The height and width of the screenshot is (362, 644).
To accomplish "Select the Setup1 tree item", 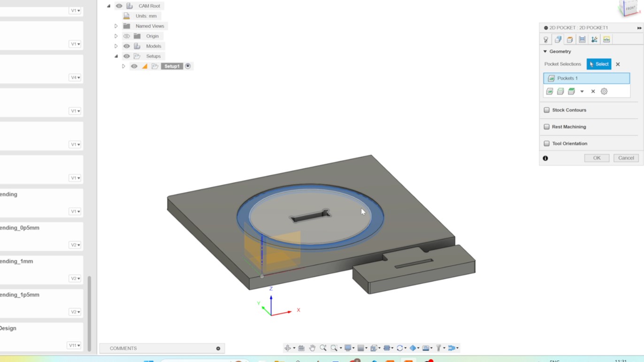I will pos(172,66).
